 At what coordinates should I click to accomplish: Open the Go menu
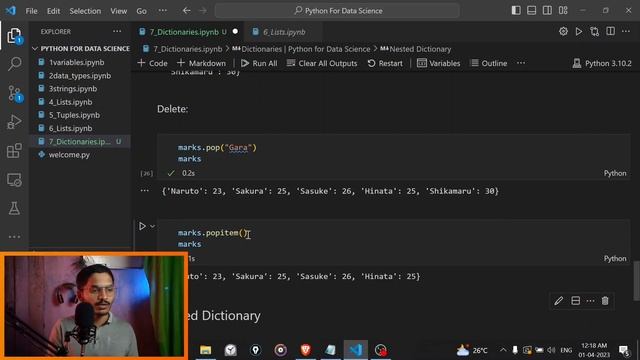point(141,11)
